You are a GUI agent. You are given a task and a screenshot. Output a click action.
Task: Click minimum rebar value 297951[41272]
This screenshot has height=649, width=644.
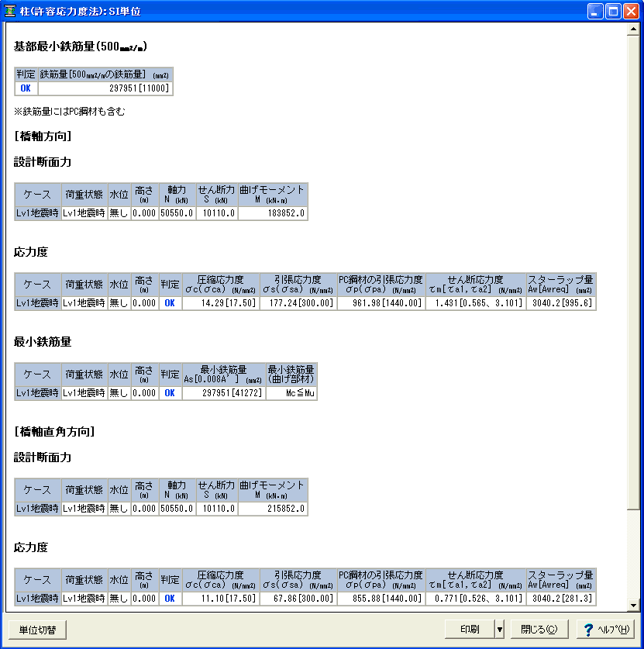(x=224, y=393)
